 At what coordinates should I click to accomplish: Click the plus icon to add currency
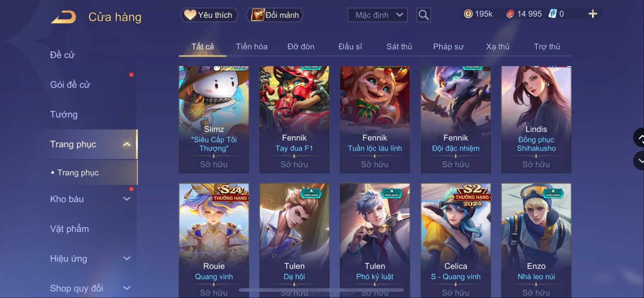(593, 14)
